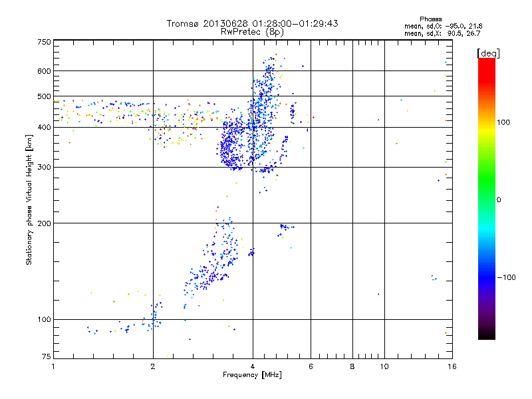This screenshot has width=532, height=399.
Task: Click the x-axis label '10'
Action: point(384,366)
